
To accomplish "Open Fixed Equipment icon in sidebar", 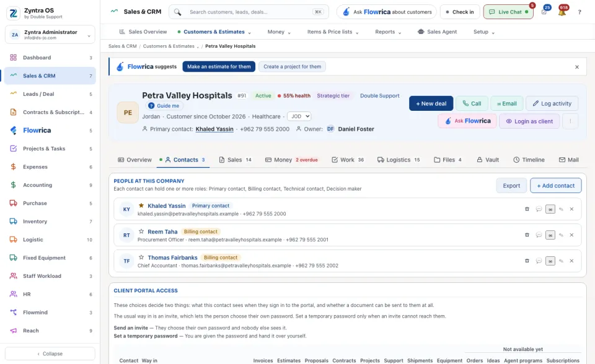I will point(13,258).
